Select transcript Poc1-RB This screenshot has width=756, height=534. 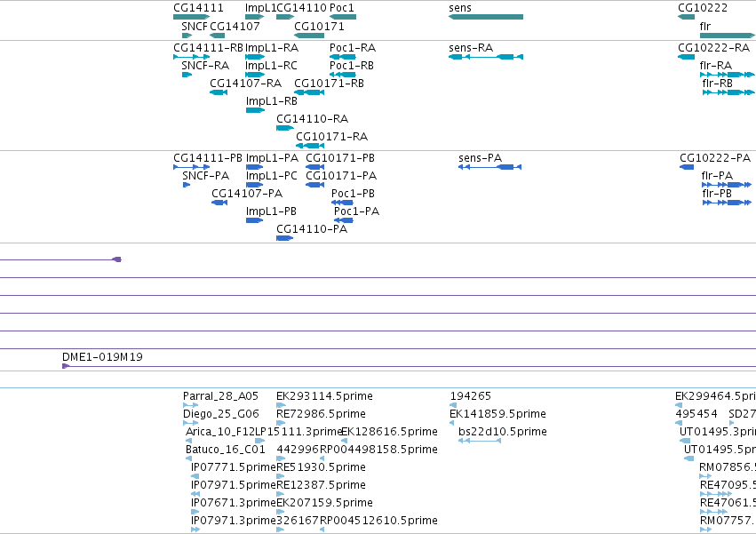coord(343,75)
